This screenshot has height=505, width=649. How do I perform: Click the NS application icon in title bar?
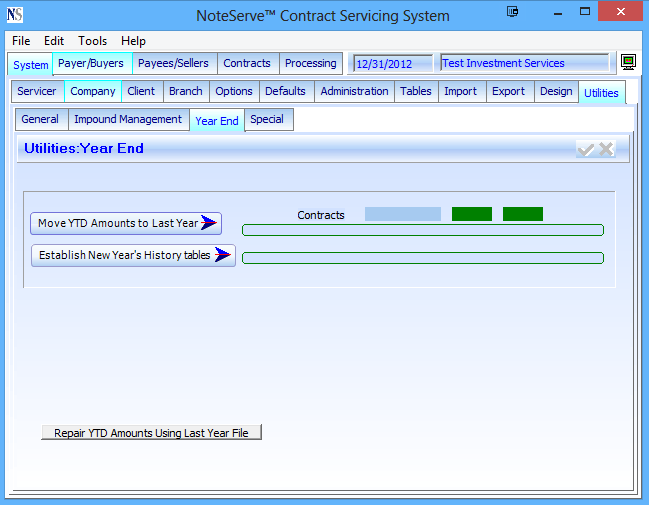pos(15,15)
